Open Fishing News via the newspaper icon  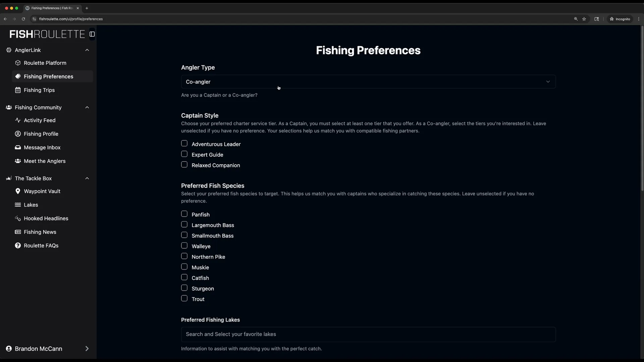[x=17, y=232]
